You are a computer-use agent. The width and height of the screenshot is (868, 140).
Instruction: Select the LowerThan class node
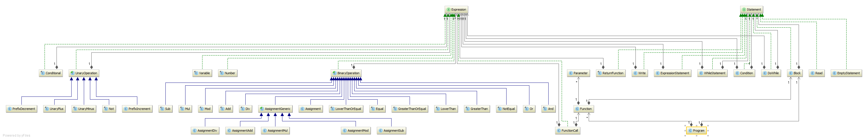446,109
